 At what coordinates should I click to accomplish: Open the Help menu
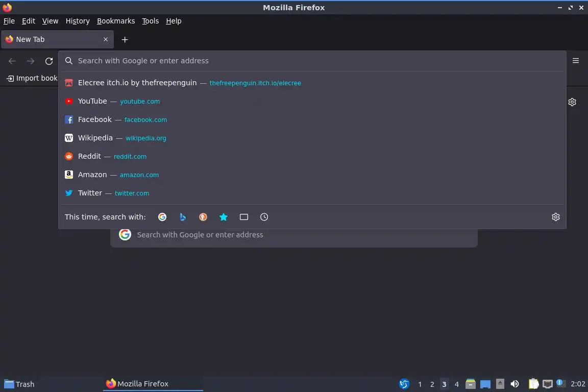174,21
